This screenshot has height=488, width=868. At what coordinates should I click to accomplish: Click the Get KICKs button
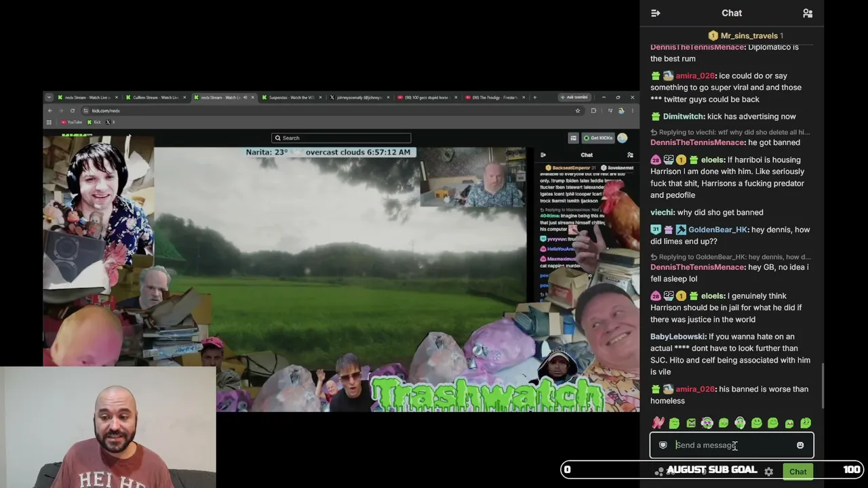(597, 138)
